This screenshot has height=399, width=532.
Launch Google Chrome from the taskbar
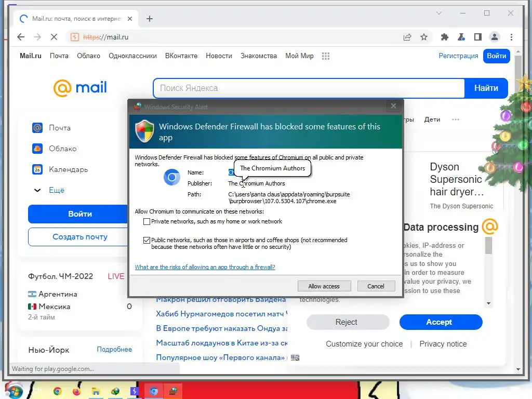tap(57, 391)
